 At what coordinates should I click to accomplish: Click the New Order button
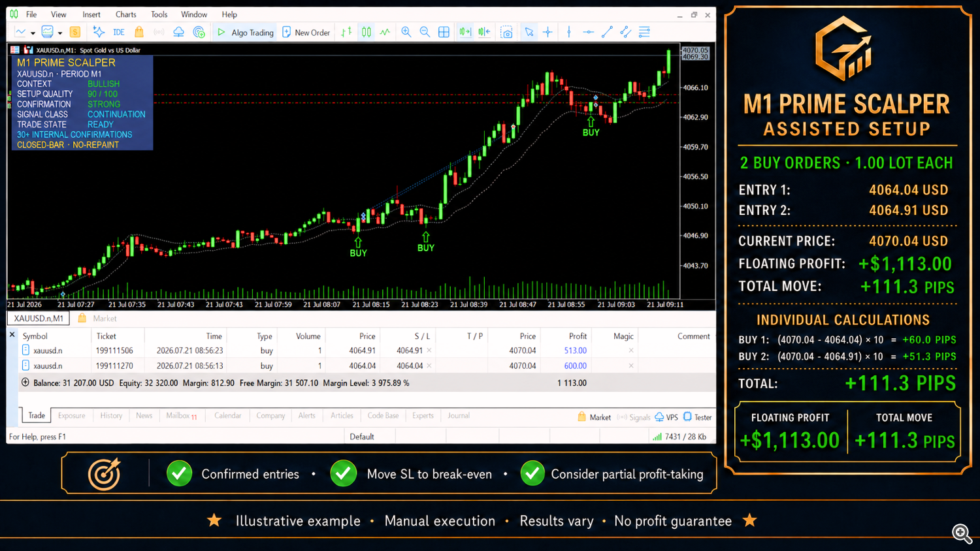(306, 32)
